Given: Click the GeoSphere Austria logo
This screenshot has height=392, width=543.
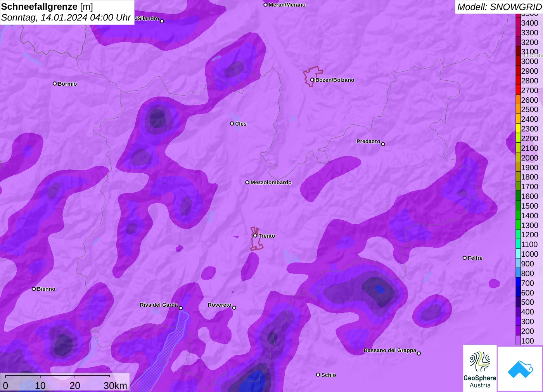Looking at the screenshot, I should tap(480, 368).
